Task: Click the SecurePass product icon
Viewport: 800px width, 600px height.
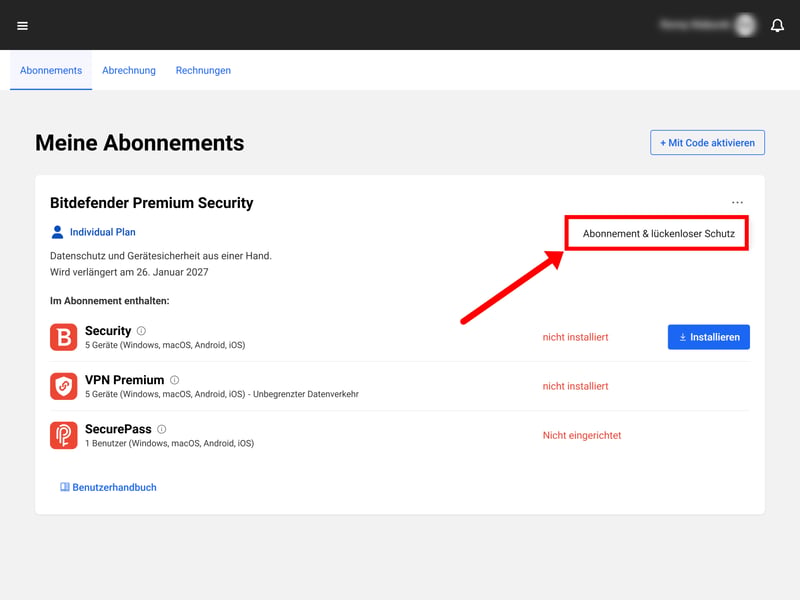Action: [x=64, y=435]
